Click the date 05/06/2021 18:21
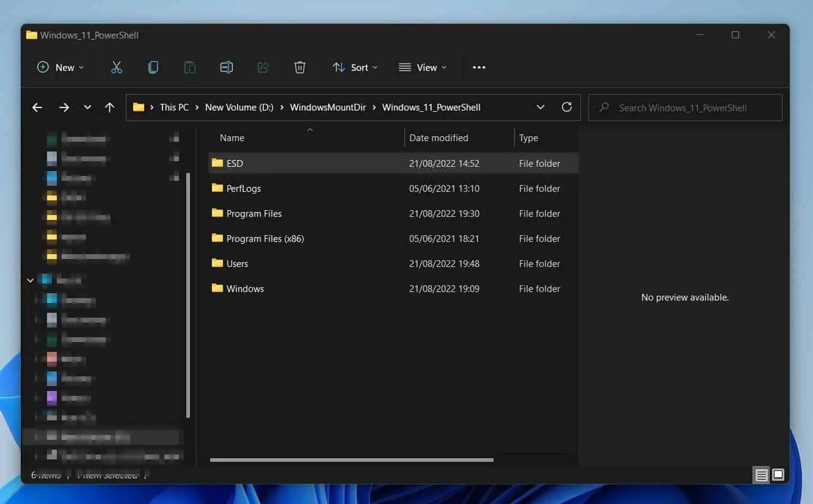 pos(444,239)
